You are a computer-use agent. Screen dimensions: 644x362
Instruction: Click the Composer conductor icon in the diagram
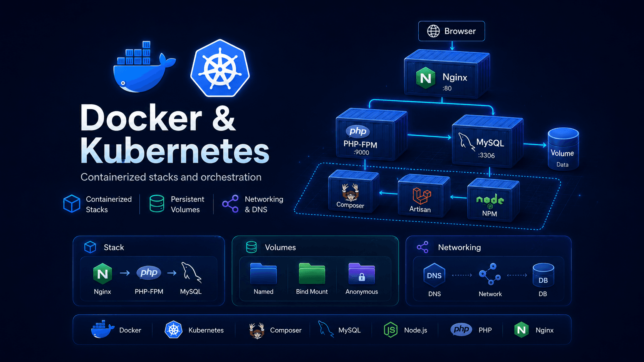(x=350, y=192)
